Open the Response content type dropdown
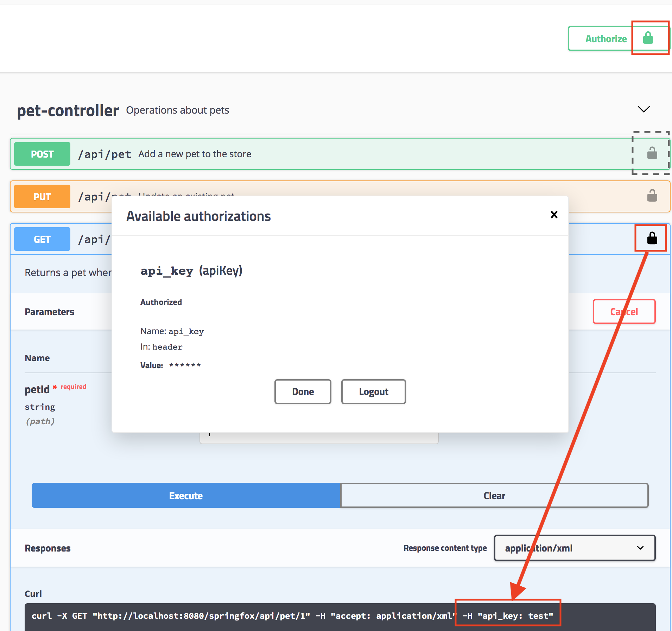The width and height of the screenshot is (672, 631). [x=574, y=548]
